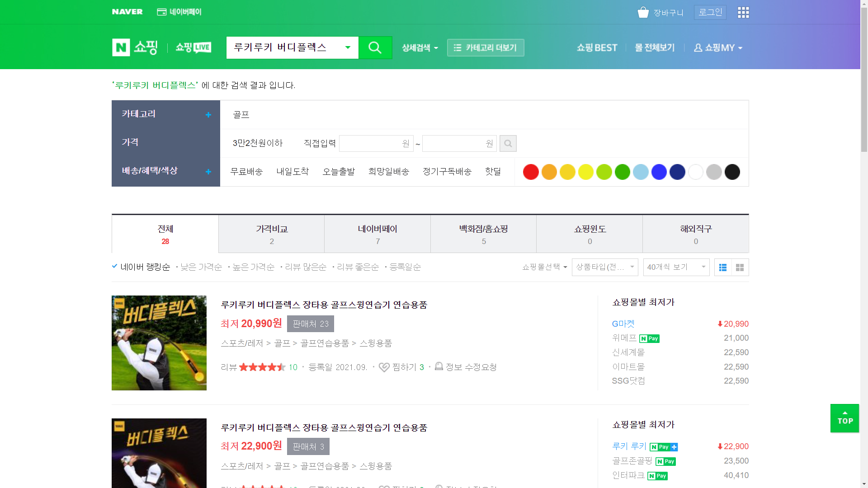Switch to list view icon

tap(723, 267)
